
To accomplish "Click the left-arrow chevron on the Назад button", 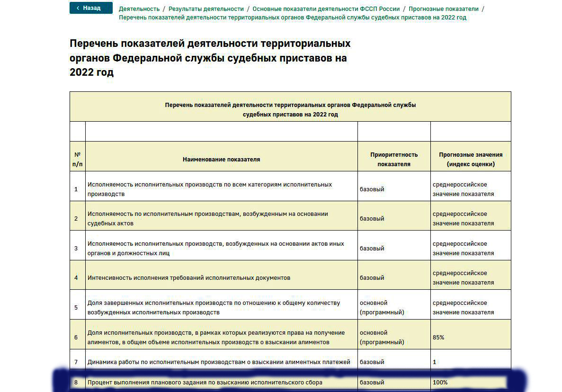I will [x=78, y=8].
